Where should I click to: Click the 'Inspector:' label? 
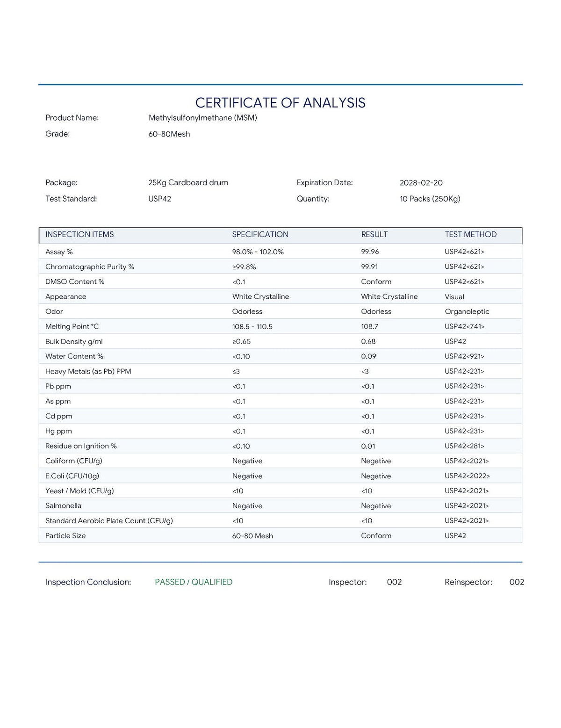click(x=348, y=582)
